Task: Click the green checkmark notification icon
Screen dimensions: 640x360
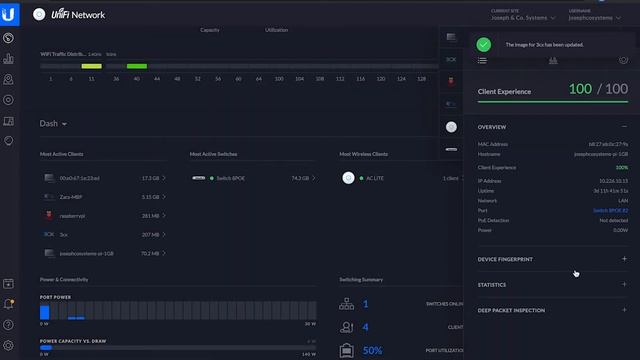Action: click(x=484, y=44)
